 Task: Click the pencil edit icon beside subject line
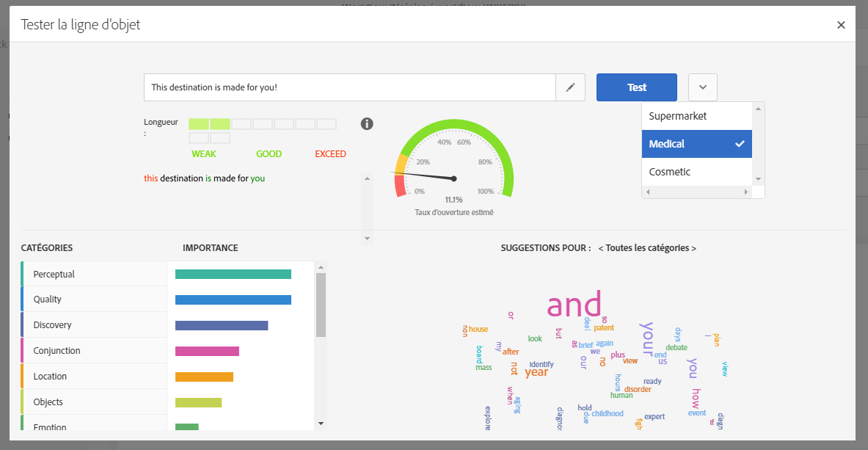570,87
